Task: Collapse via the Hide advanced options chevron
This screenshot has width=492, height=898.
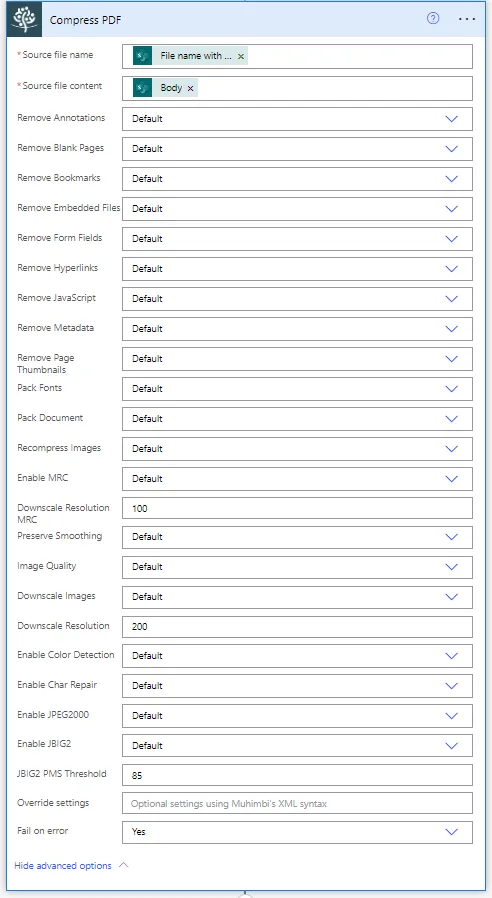Action: (123, 865)
